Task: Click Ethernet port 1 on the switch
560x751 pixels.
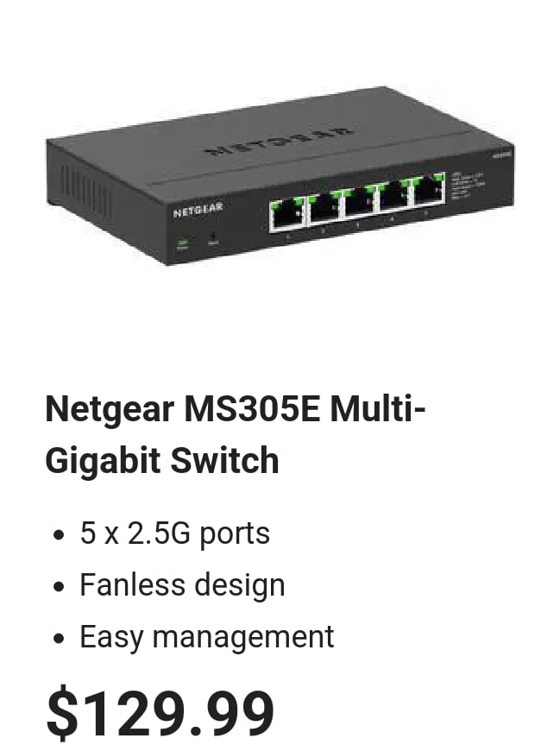Action: 287,215
